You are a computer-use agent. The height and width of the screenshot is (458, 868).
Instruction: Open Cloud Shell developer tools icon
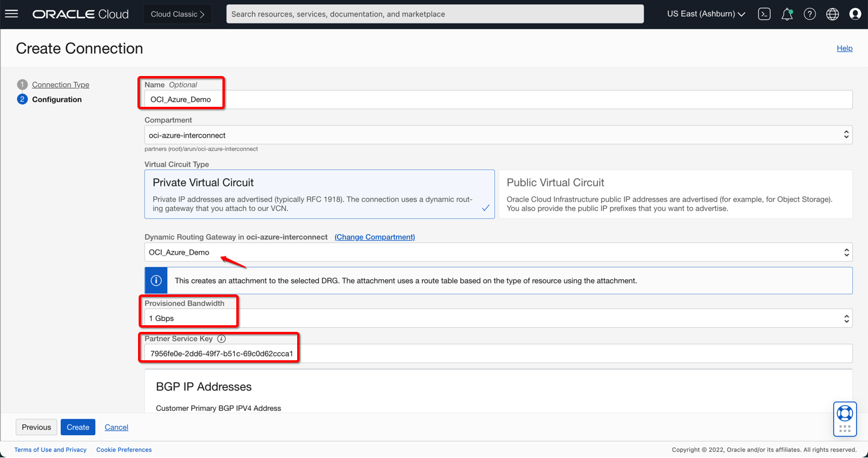[764, 14]
